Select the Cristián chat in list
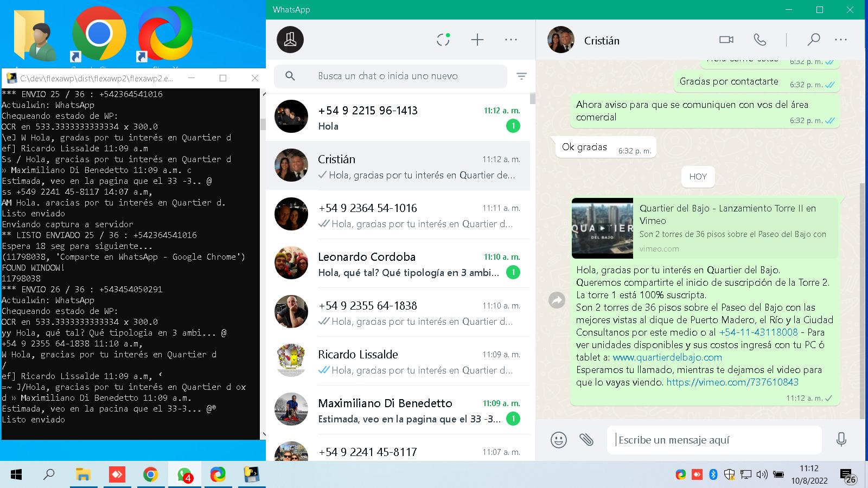This screenshot has width=868, height=488. pos(398,166)
